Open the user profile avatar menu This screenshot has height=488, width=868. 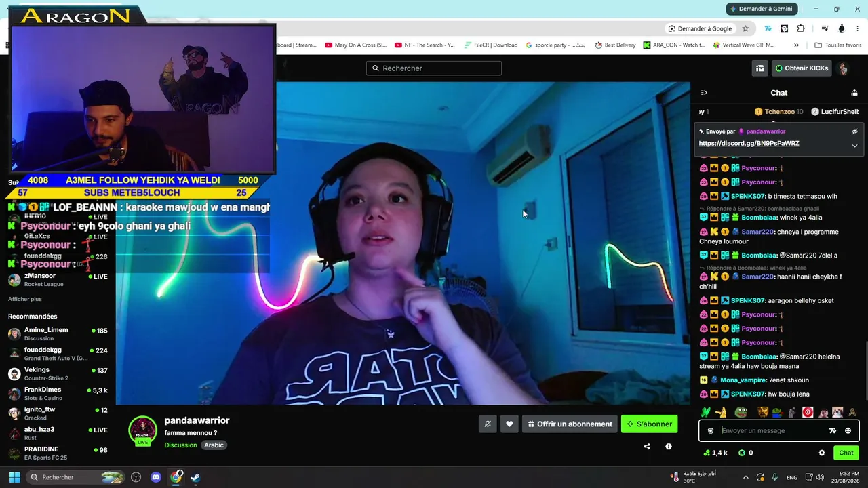coord(843,68)
